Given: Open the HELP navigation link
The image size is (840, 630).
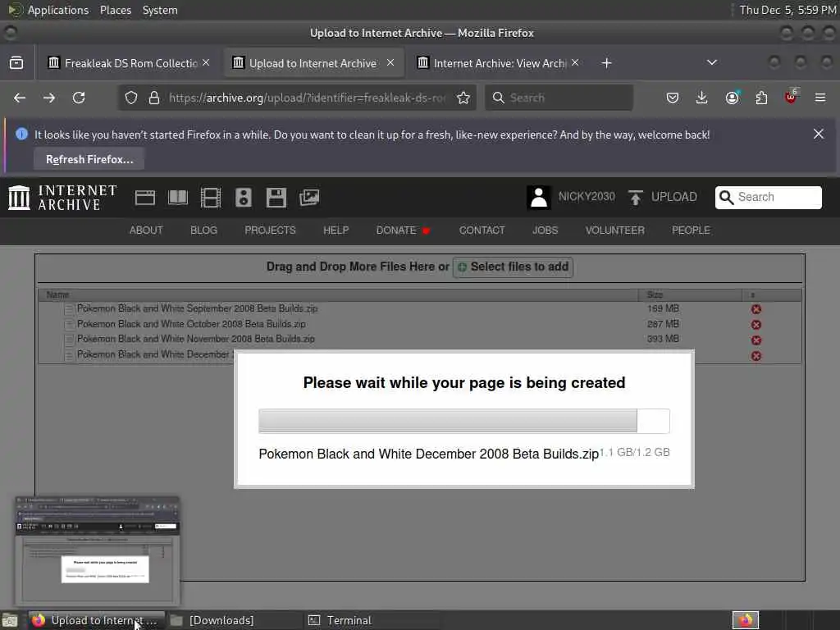Looking at the screenshot, I should pyautogui.click(x=336, y=231).
